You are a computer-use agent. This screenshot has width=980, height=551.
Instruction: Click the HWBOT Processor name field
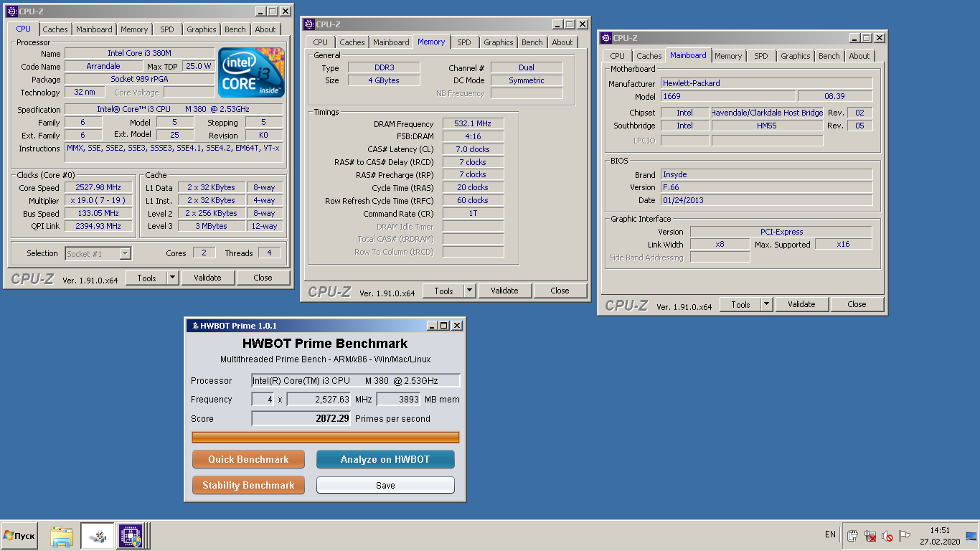(x=355, y=380)
